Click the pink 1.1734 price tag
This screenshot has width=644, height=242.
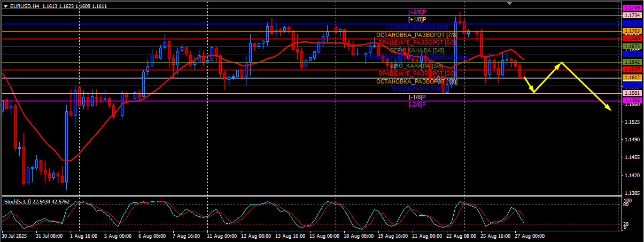pyautogui.click(x=632, y=16)
